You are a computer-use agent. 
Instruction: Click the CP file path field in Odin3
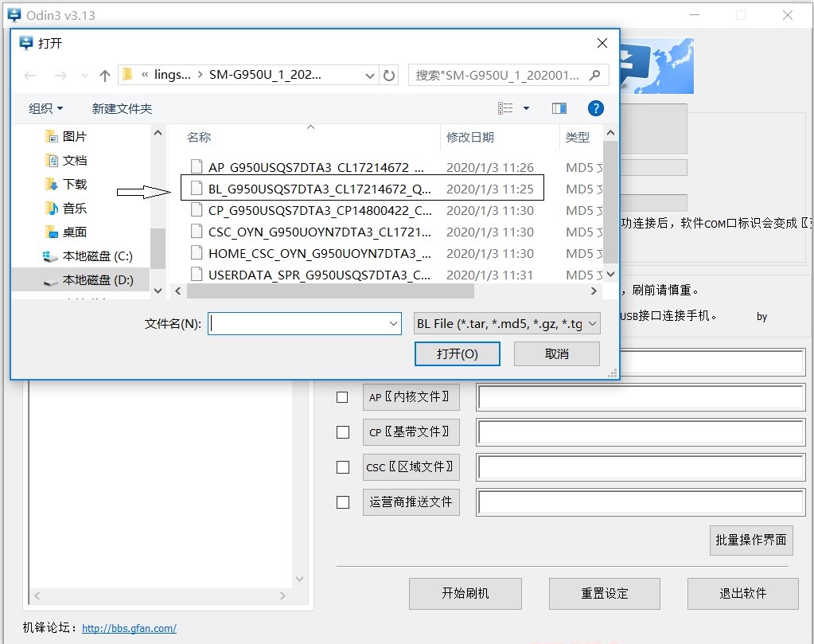641,432
